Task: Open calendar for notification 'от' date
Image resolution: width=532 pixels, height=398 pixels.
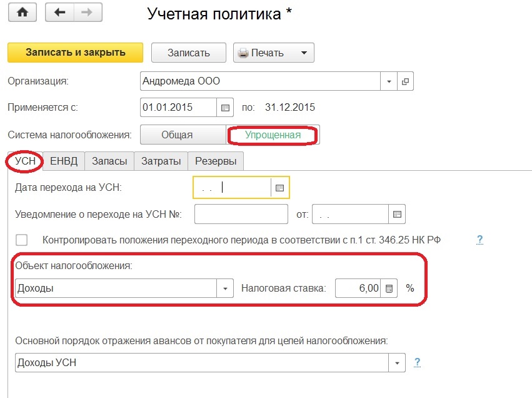Action: click(x=396, y=214)
